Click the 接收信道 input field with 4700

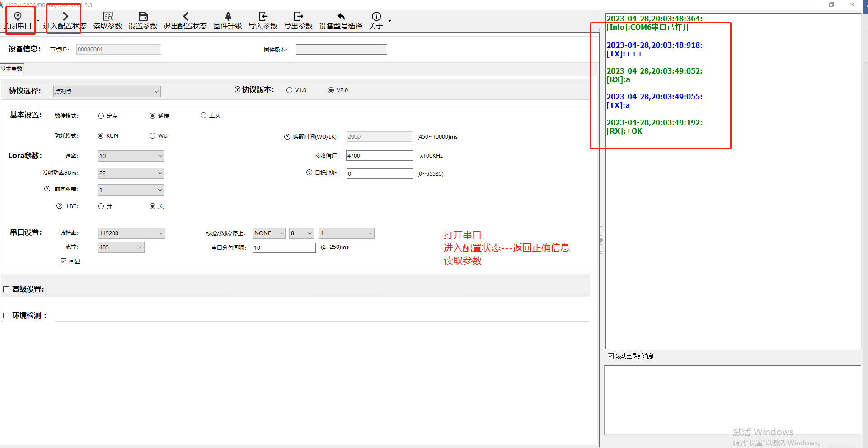coord(379,156)
